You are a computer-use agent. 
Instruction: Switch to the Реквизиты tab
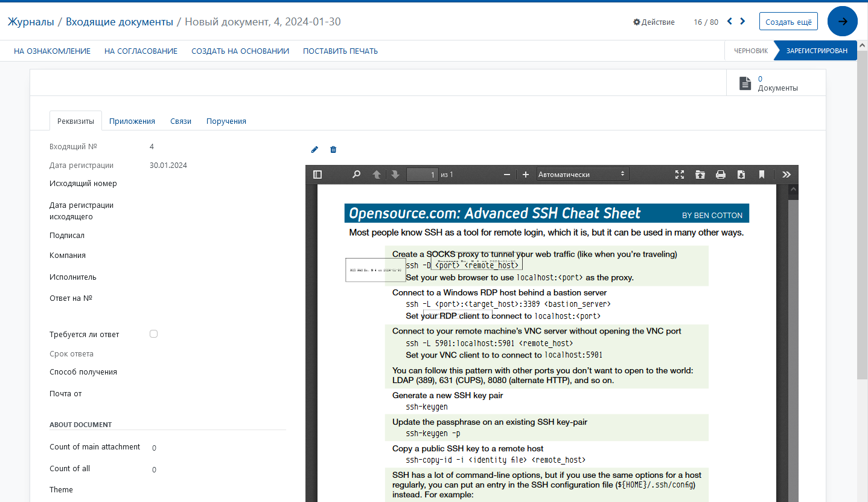(x=75, y=121)
